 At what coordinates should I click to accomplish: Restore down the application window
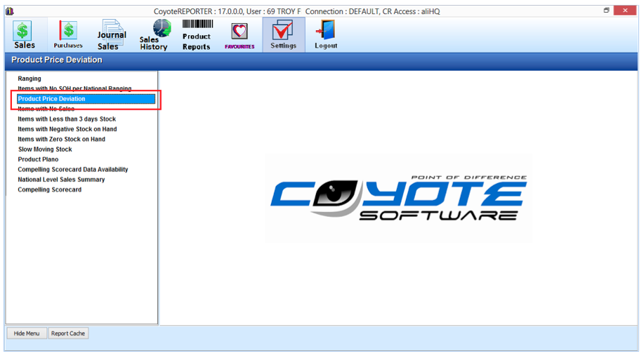coord(606,11)
